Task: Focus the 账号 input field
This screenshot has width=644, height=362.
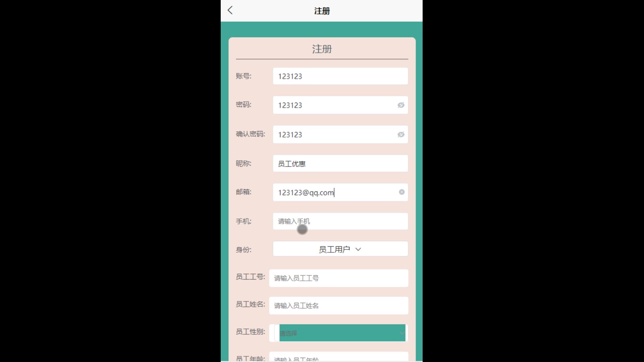Action: 340,76
